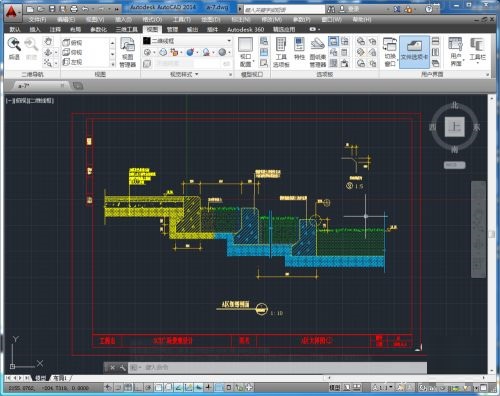Open the 文件(F) menu
The width and height of the screenshot is (500, 396).
pyautogui.click(x=37, y=20)
